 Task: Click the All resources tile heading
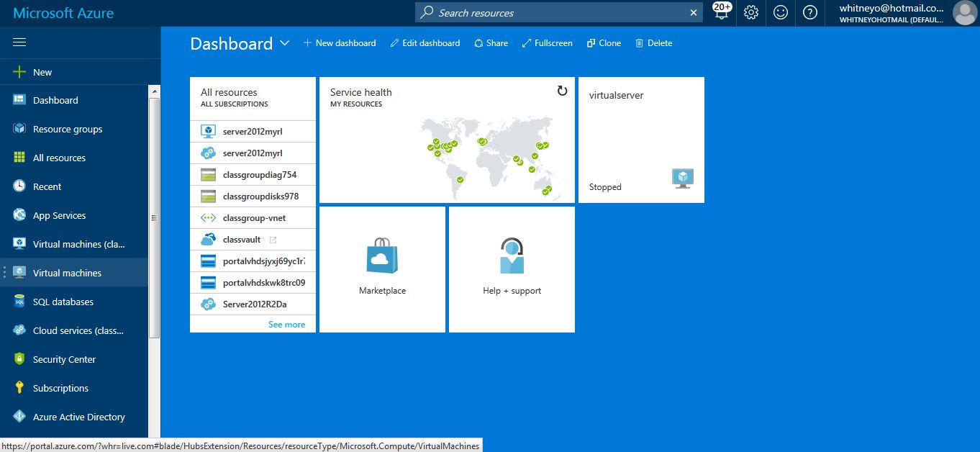tap(229, 92)
